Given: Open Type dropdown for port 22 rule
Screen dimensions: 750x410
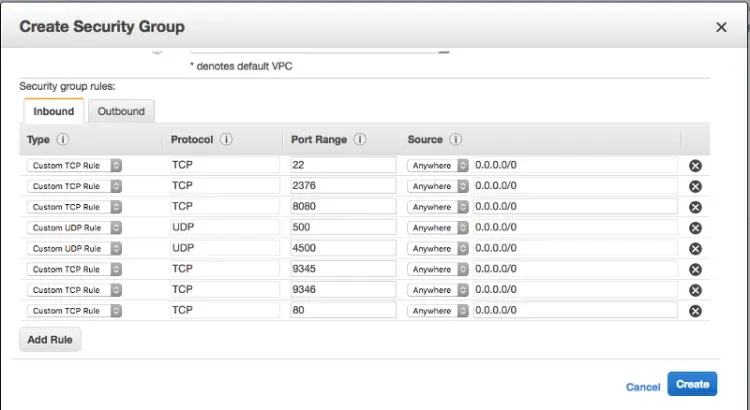Looking at the screenshot, I should point(74,165).
